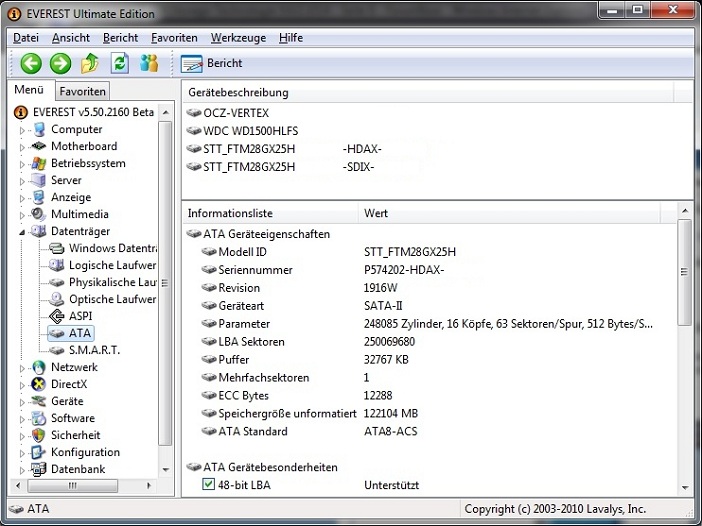Open the Bericht menu in the menu bar
Screen dimensions: 702x526
tap(120, 38)
